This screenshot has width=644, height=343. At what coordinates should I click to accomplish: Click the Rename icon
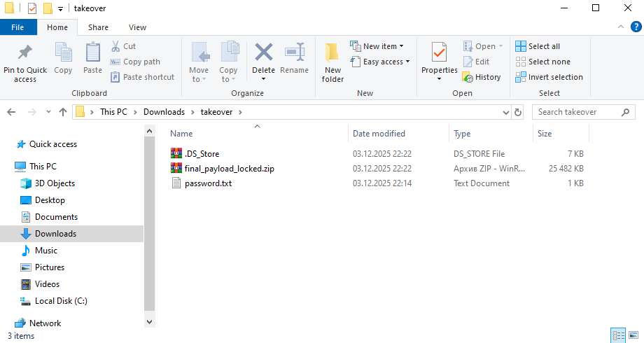point(295,52)
